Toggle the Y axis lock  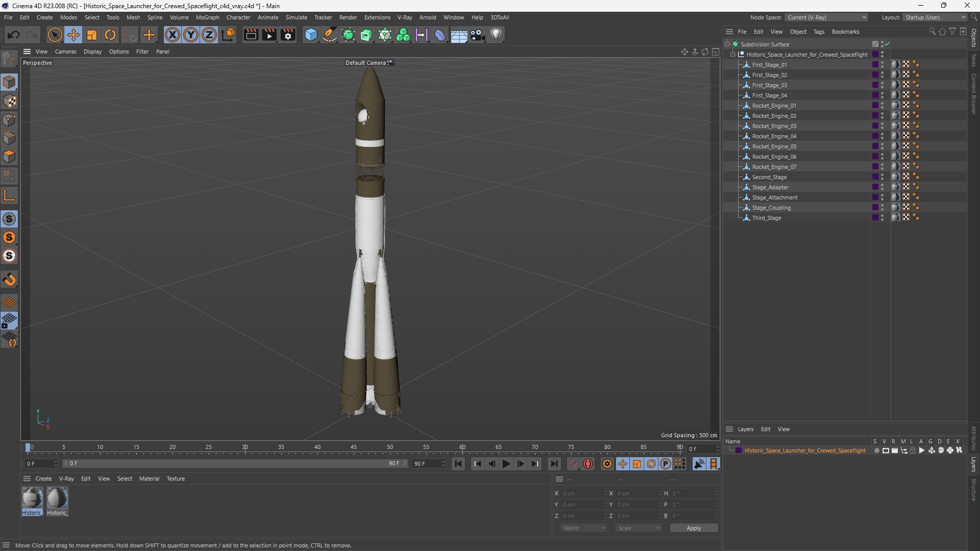click(x=191, y=35)
